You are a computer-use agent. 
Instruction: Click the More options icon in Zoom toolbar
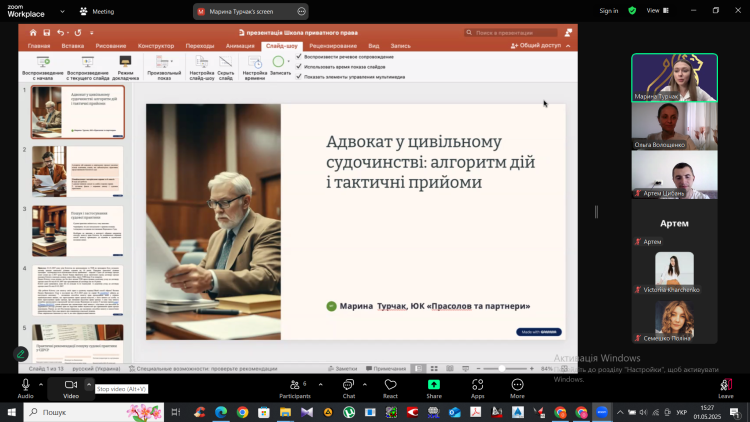pos(517,385)
